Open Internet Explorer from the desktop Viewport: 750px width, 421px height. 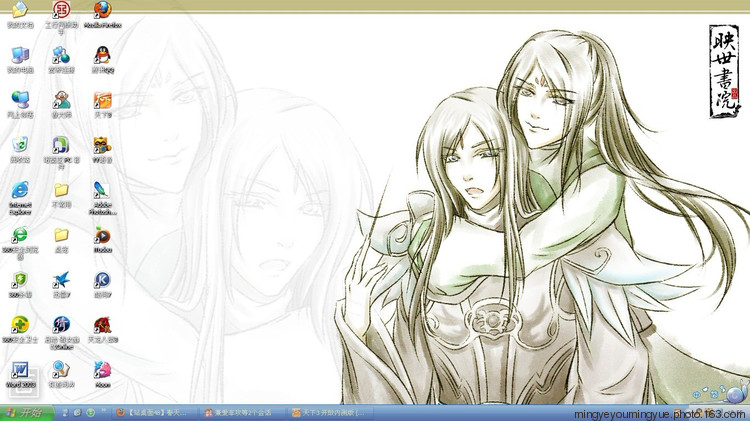coord(20,190)
